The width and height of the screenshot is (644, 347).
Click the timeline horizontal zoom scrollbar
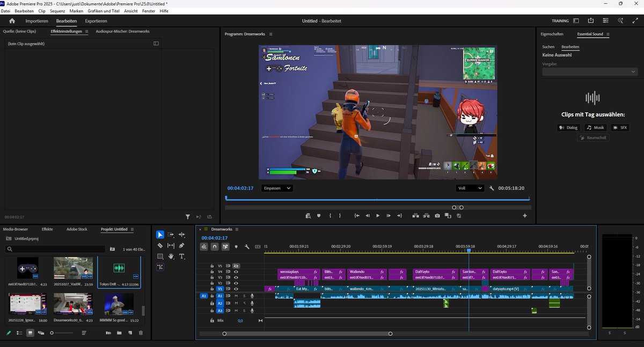click(x=308, y=334)
